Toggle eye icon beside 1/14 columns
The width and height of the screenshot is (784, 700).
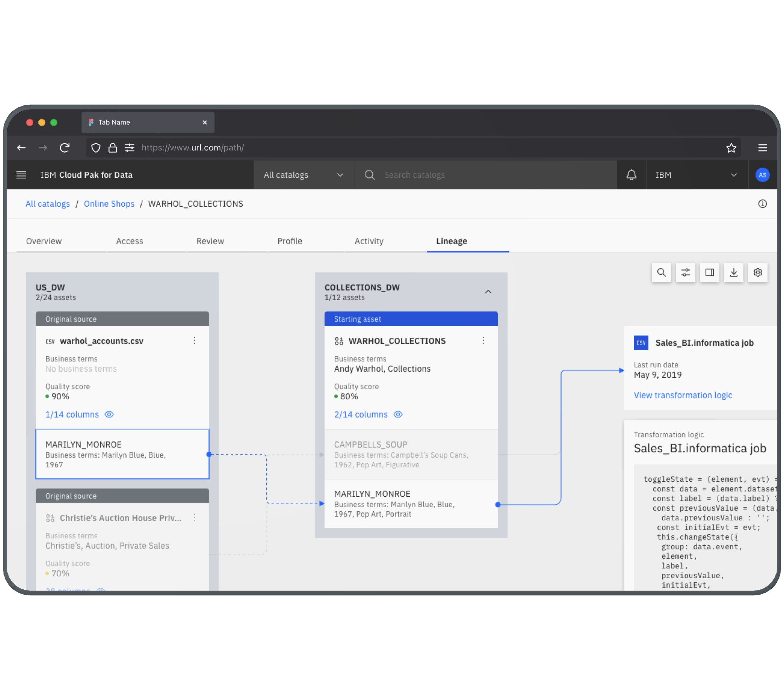coord(109,415)
